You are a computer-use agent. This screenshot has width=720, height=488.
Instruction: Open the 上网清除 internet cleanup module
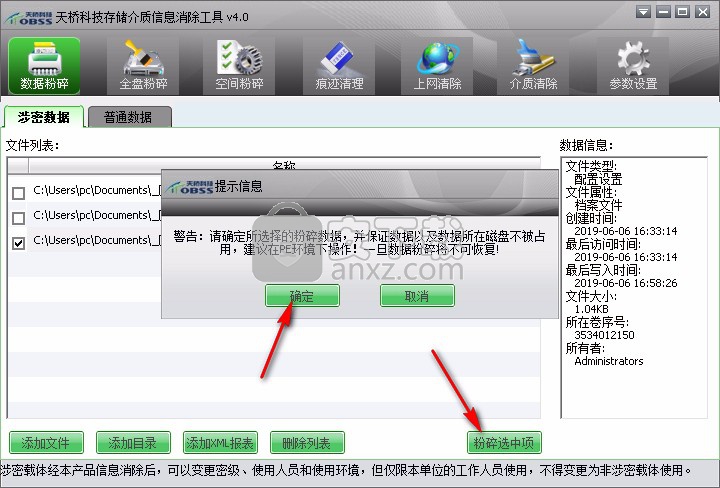(x=437, y=66)
